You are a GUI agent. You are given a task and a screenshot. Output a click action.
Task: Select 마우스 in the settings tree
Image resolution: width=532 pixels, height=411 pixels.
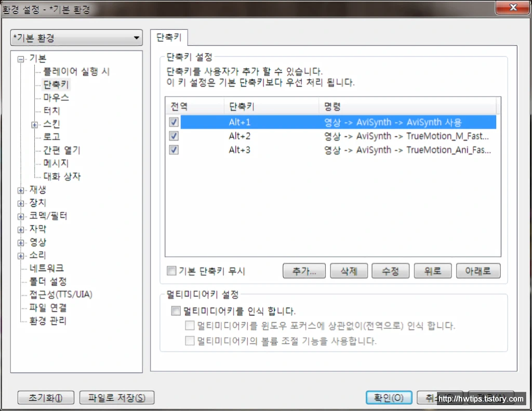56,97
